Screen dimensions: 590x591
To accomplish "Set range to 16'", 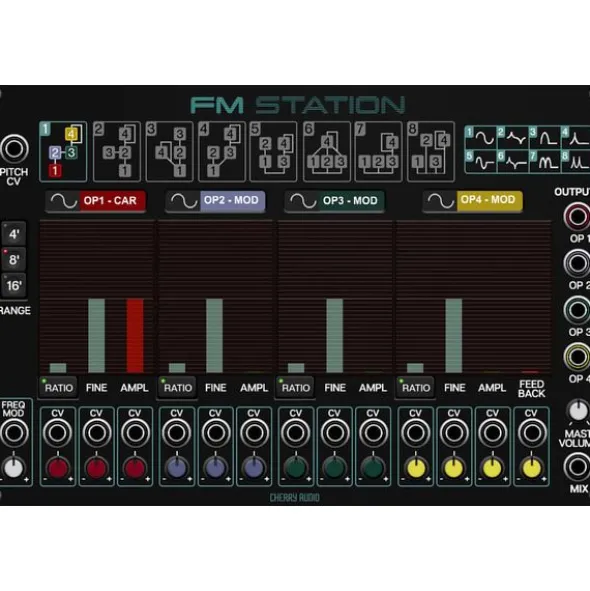I will [x=14, y=285].
